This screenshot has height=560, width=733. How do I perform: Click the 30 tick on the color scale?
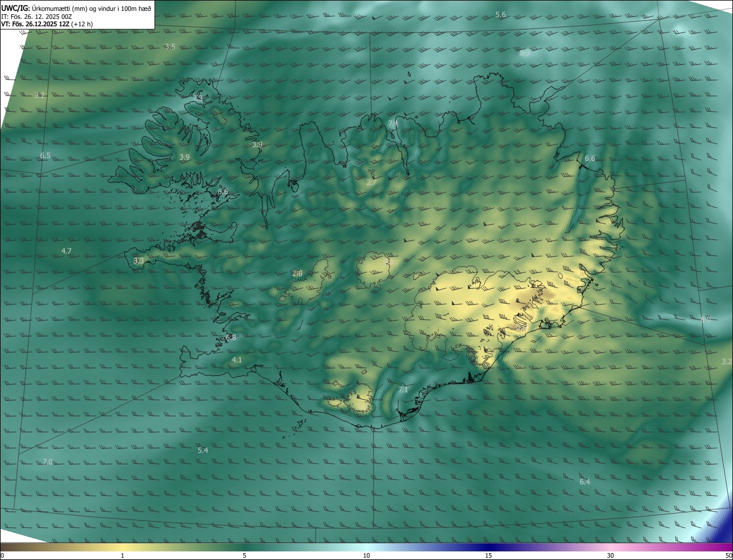[610, 555]
